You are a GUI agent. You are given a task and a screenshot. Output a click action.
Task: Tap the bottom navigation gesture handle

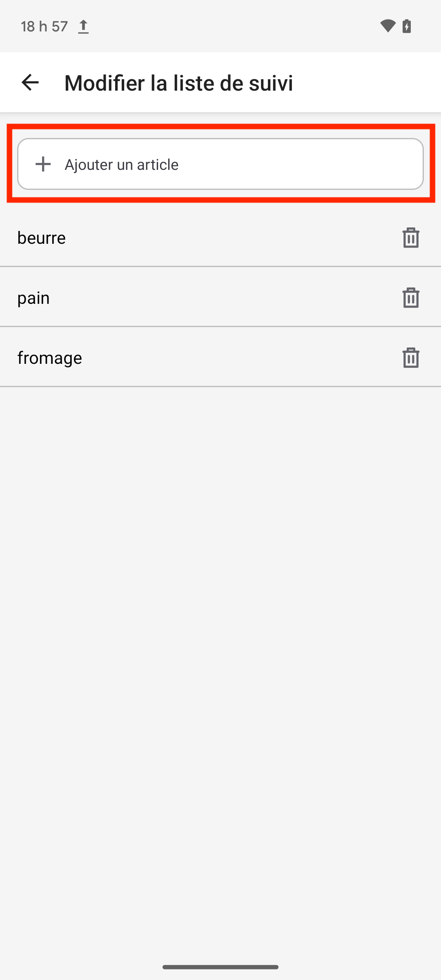pyautogui.click(x=220, y=967)
